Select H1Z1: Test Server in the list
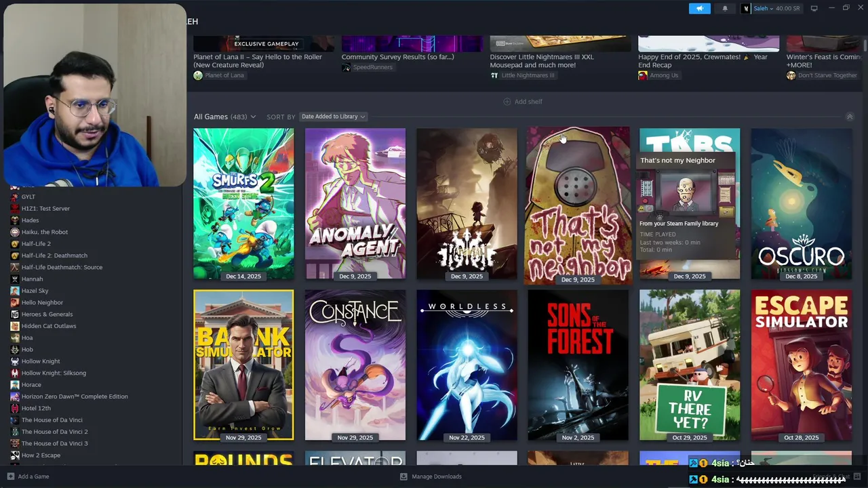Viewport: 868px width, 488px height. [45, 208]
